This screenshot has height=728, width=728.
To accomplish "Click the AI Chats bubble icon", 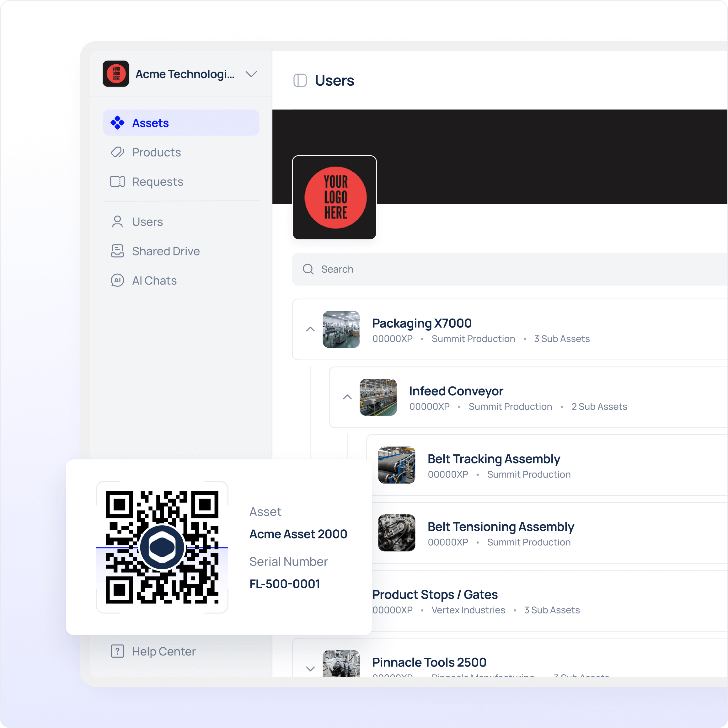I will (x=117, y=280).
